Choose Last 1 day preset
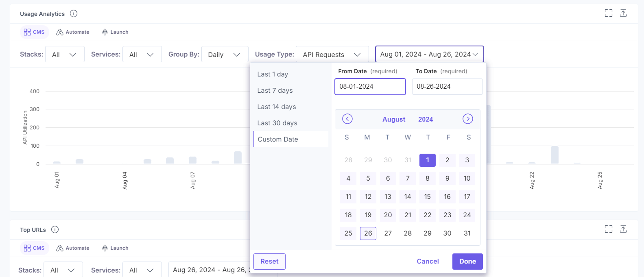The height and width of the screenshot is (277, 644). [x=291, y=74]
